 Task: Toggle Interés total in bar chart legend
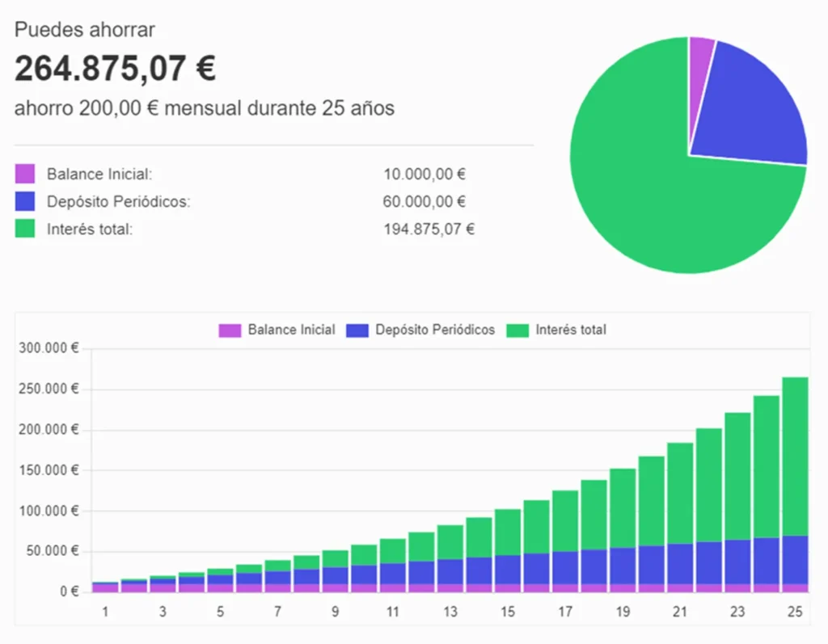556,330
